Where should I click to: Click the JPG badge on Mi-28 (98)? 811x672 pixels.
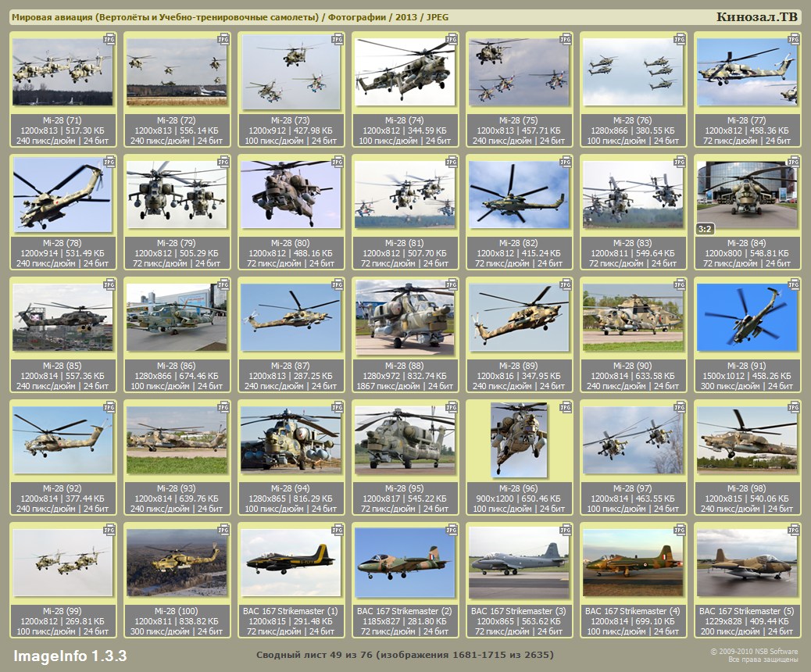coord(793,407)
